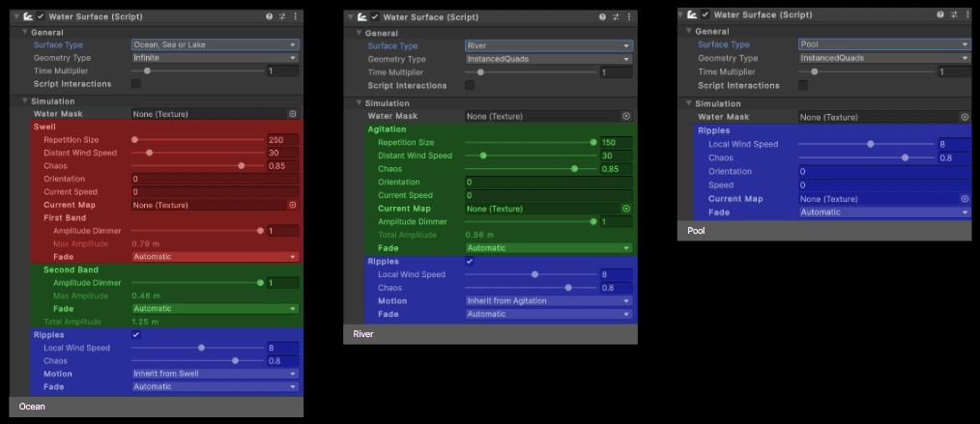Enable Script Interactions in the Ocean panel
Viewport: 980px width, 424px height.
coord(136,84)
